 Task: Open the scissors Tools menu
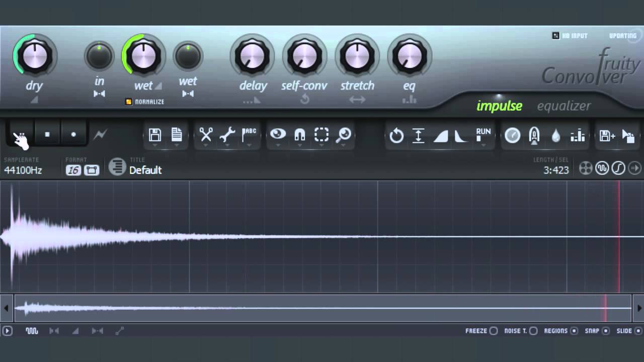pos(206,135)
